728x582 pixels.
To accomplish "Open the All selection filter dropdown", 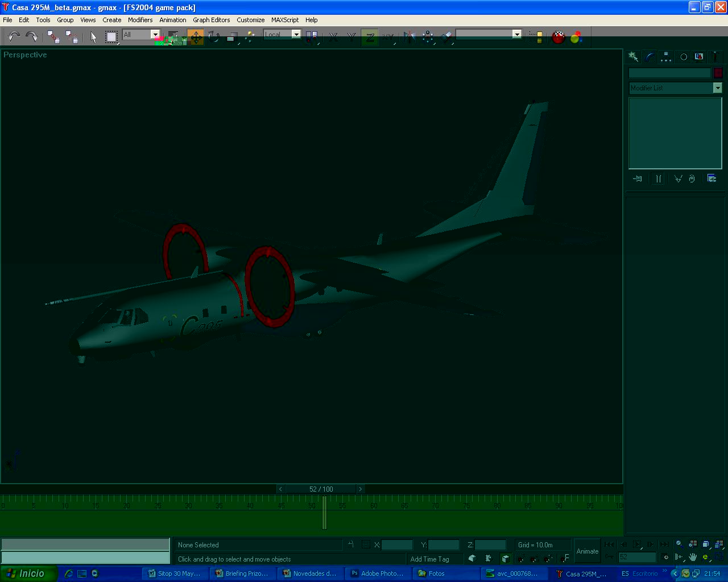I will (x=155, y=34).
